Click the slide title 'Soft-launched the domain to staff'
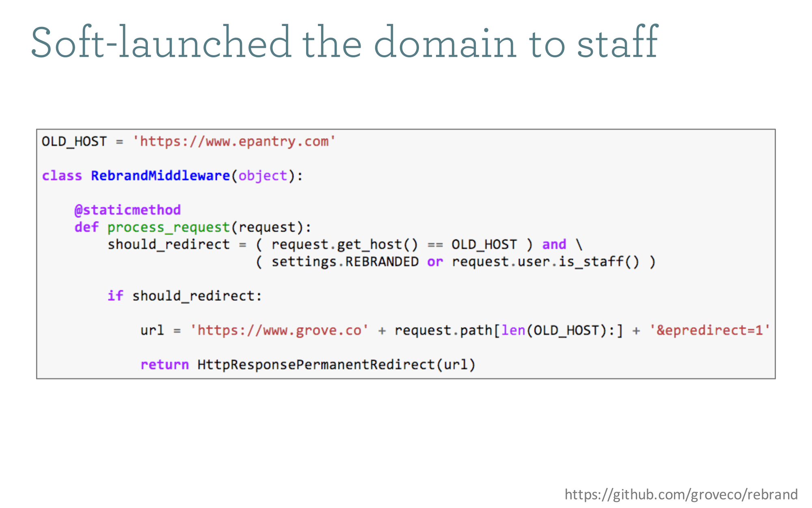The height and width of the screenshot is (508, 812). pyautogui.click(x=344, y=42)
